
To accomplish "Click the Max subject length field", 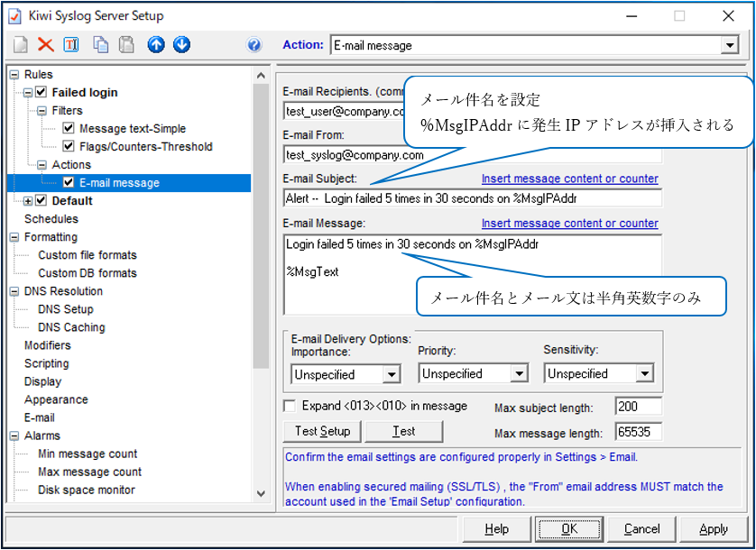I will tap(639, 407).
